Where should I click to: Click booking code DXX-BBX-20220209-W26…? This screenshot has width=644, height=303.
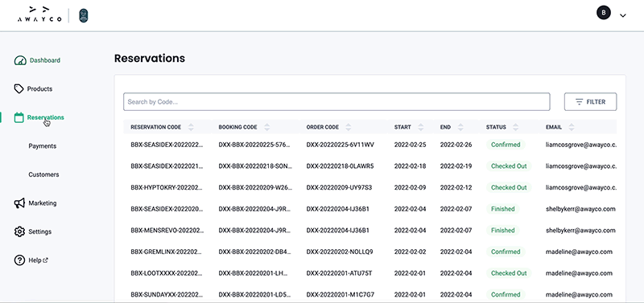click(255, 187)
